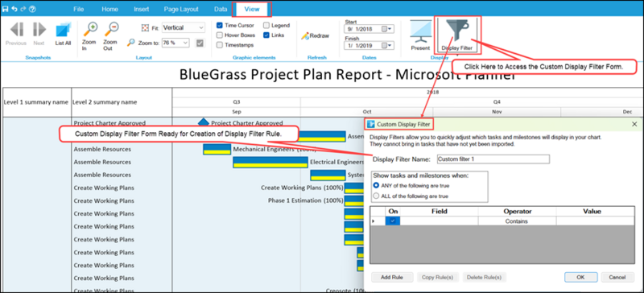This screenshot has height=293, width=644.
Task: Click the Zoom In magnifier
Action: pos(89,29)
